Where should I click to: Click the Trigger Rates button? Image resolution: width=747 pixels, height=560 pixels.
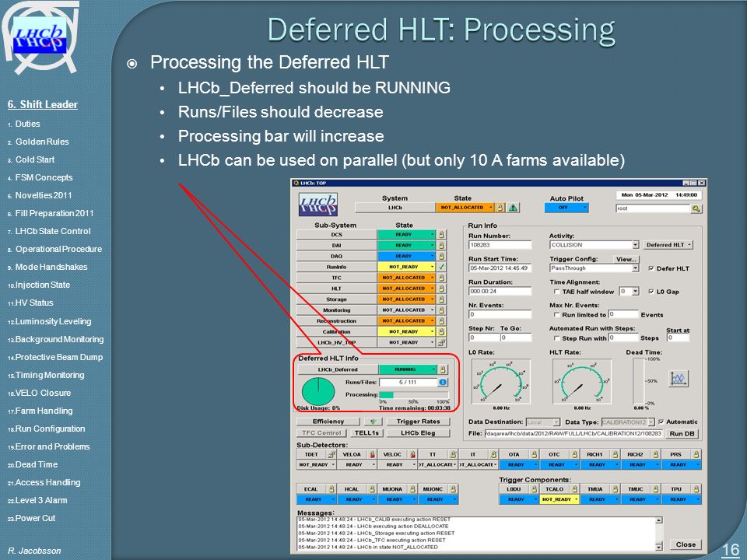coord(419,422)
